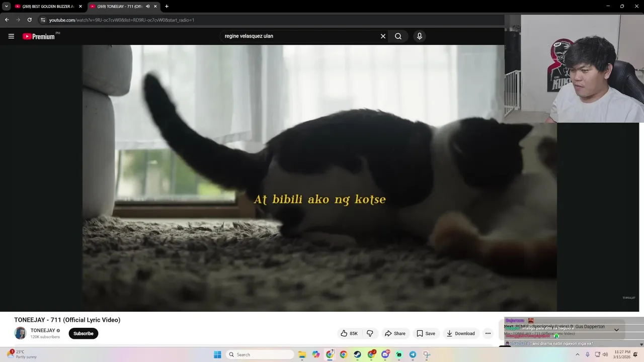Image resolution: width=644 pixels, height=362 pixels.
Task: Go back to the previous page
Action: pyautogui.click(x=7, y=20)
